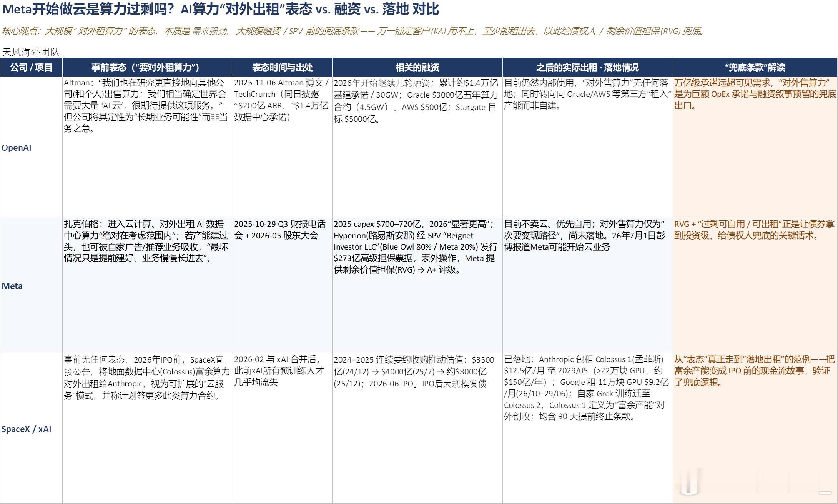This screenshot has height=504, width=838.
Task: Click the cell beginning '目前不卖云、优先自用'
Action: (588, 286)
